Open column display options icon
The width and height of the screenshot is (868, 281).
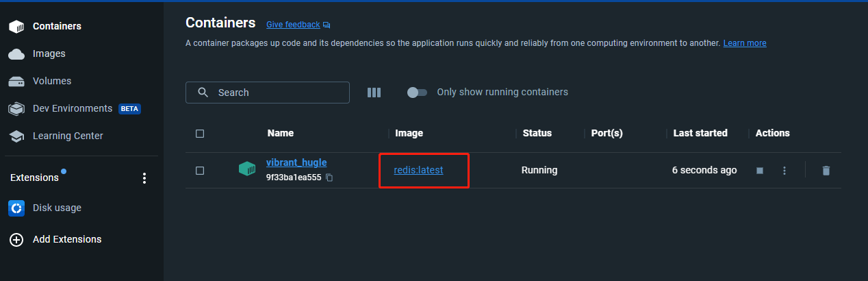374,93
